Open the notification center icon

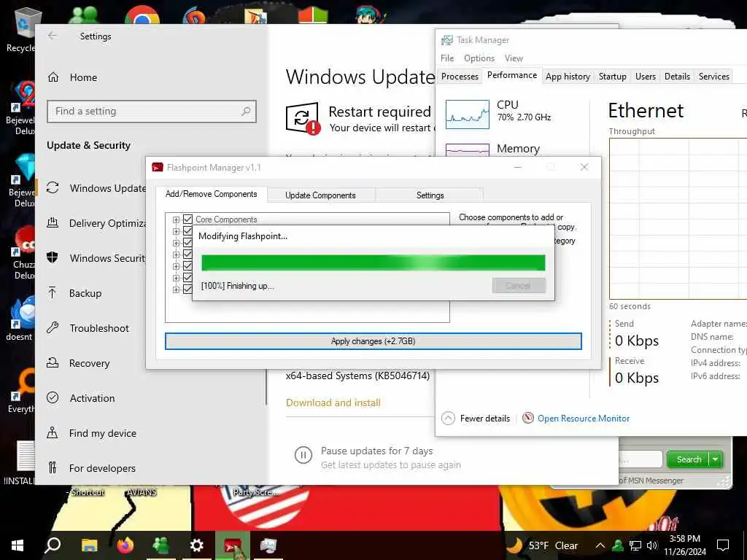click(x=723, y=545)
